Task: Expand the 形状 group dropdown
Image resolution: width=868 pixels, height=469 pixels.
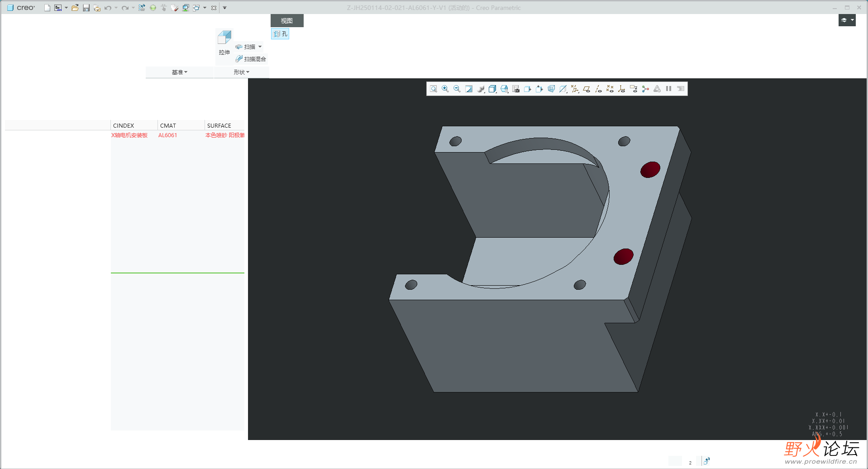Action: click(242, 72)
